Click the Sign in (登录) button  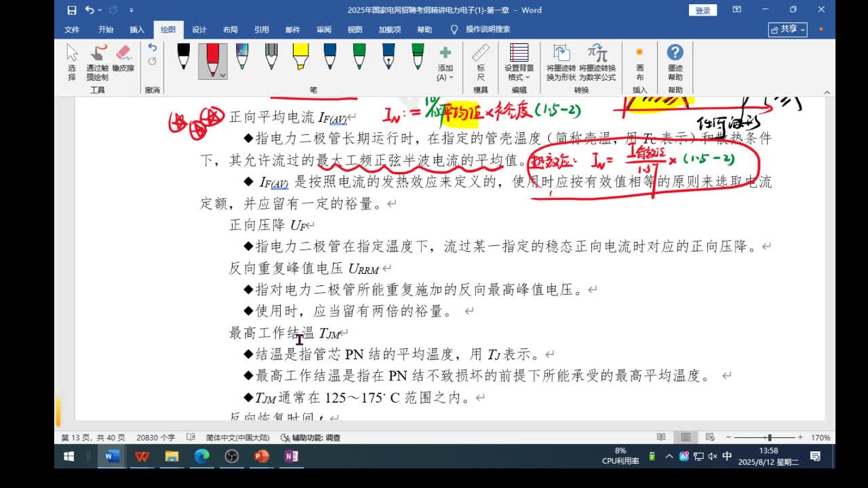coord(703,10)
